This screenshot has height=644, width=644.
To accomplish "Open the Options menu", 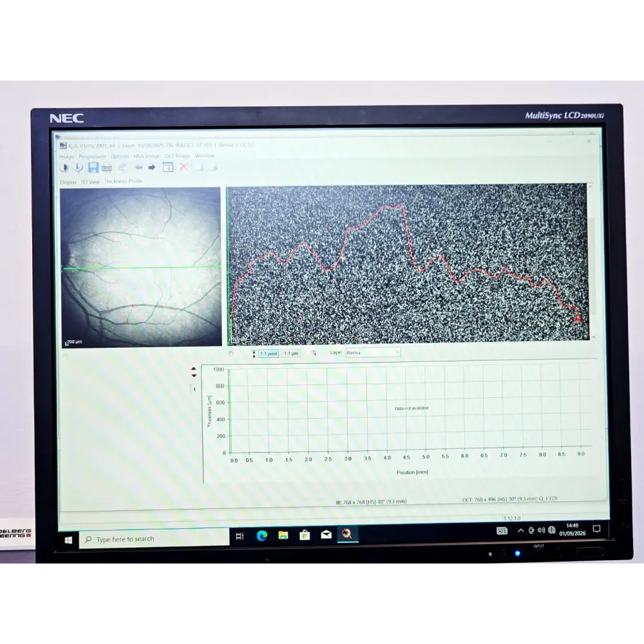I will [x=120, y=156].
